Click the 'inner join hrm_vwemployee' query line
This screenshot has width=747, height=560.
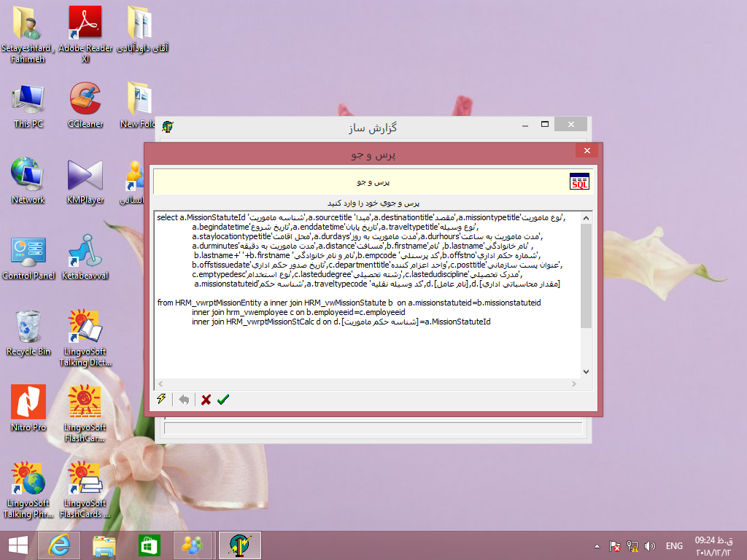click(298, 312)
